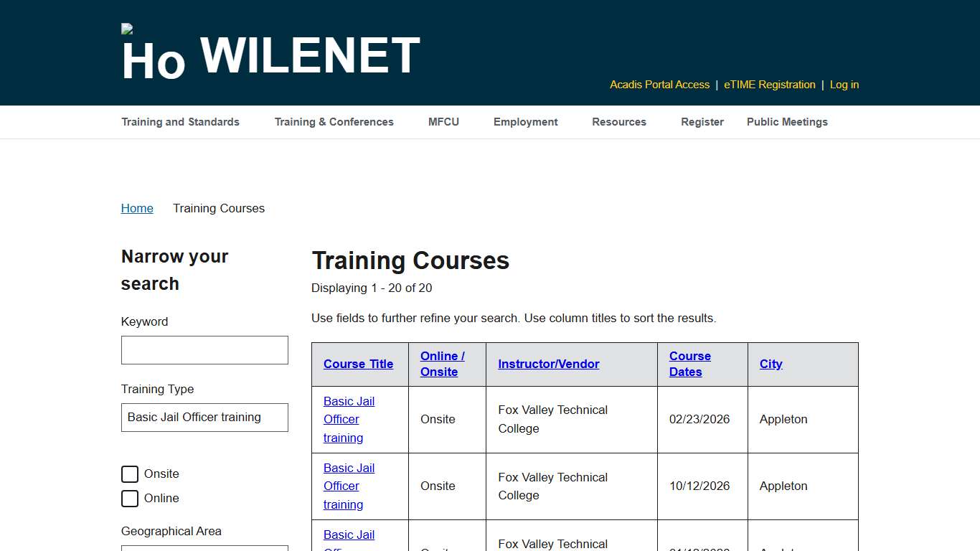The width and height of the screenshot is (980, 551).
Task: Open eTIME Registration
Action: click(769, 85)
